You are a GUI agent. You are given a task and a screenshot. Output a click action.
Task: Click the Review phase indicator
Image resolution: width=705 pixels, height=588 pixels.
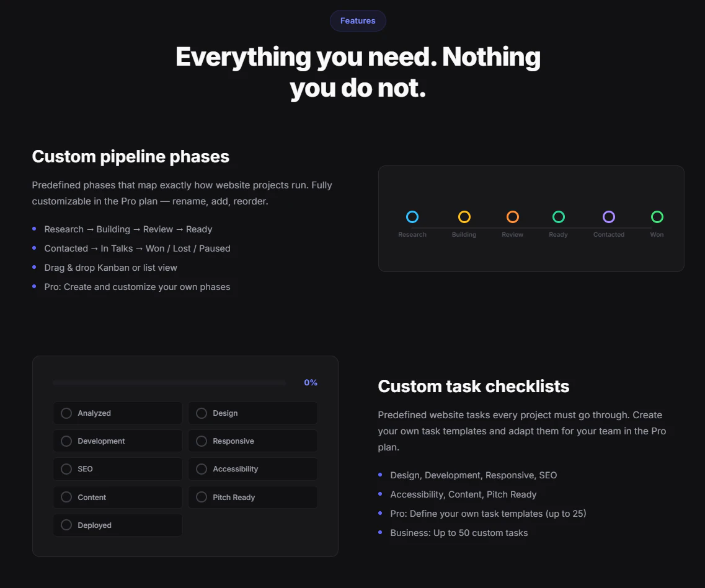(512, 217)
